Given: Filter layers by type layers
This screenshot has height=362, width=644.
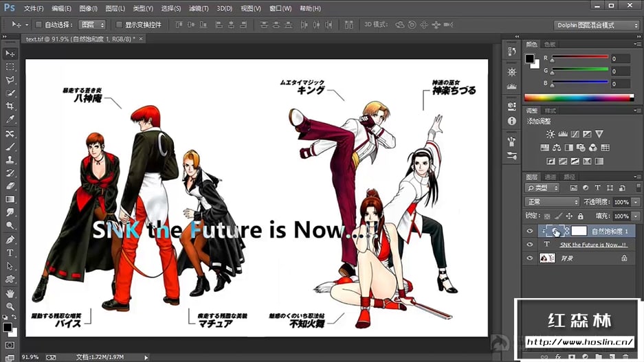Looking at the screenshot, I should [x=597, y=188].
